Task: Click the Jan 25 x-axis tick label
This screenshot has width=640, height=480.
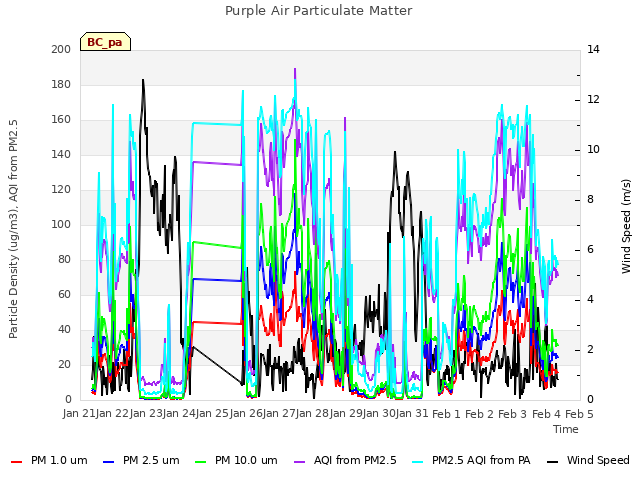Action: click(213, 413)
